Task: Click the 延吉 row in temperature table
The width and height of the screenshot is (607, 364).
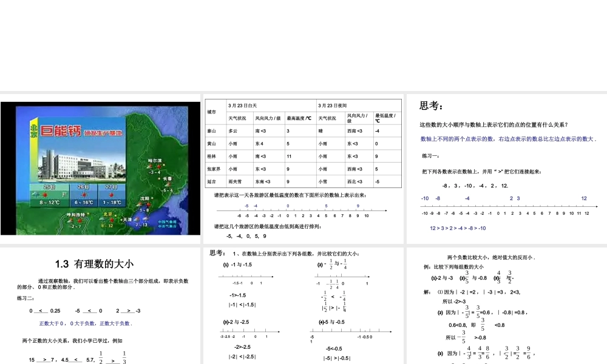Action: point(303,181)
